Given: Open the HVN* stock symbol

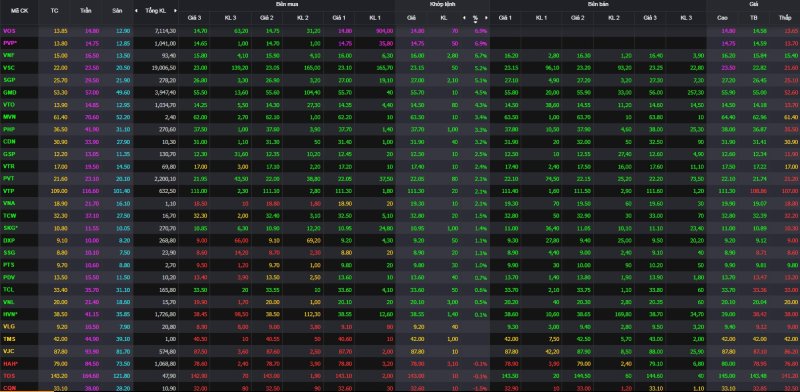Looking at the screenshot, I should click(x=10, y=314).
